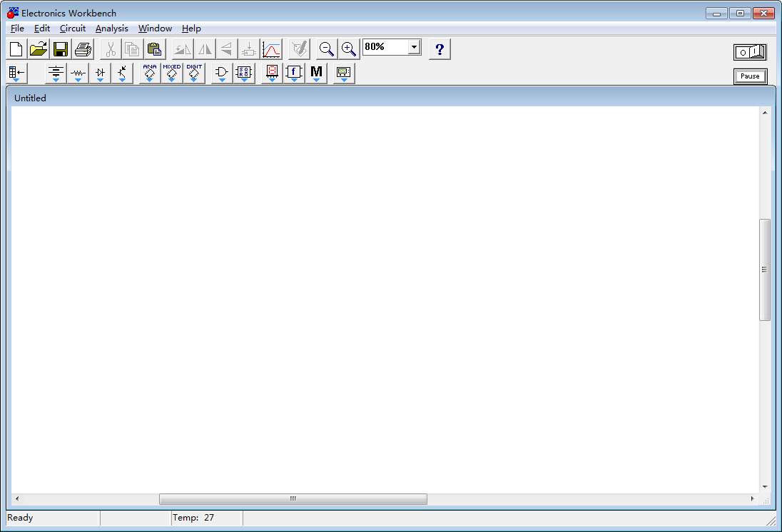Open the Window menu
Viewport: 782px width, 532px height.
pos(155,29)
